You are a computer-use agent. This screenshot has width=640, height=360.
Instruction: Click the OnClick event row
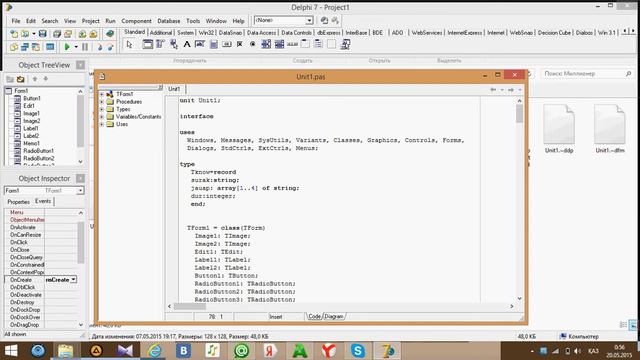click(x=41, y=242)
